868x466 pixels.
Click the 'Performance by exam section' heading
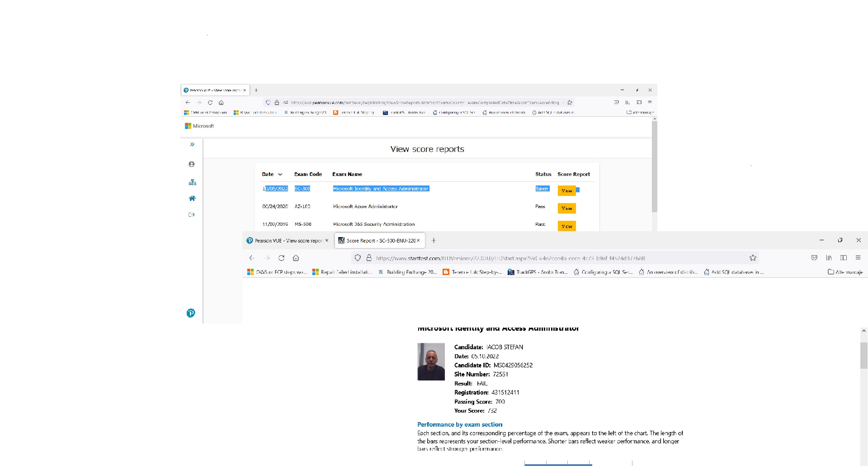pyautogui.click(x=460, y=424)
